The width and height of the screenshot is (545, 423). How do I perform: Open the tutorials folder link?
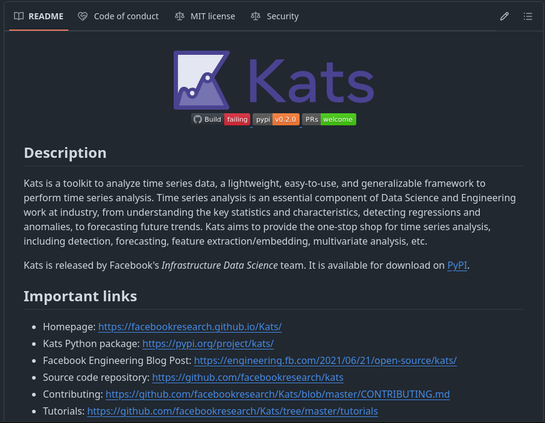click(x=232, y=411)
